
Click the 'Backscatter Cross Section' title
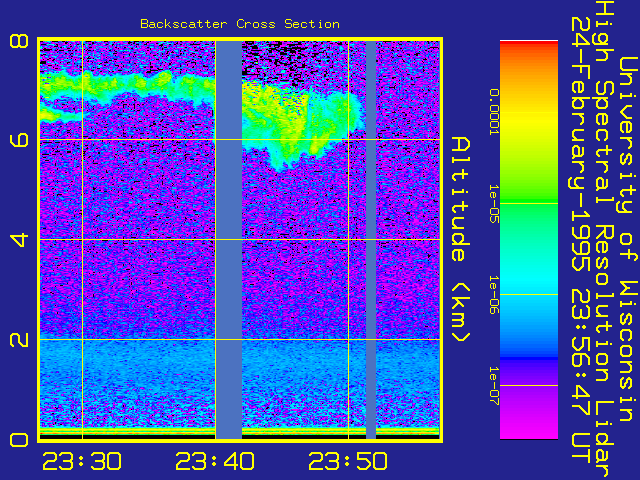tap(240, 24)
